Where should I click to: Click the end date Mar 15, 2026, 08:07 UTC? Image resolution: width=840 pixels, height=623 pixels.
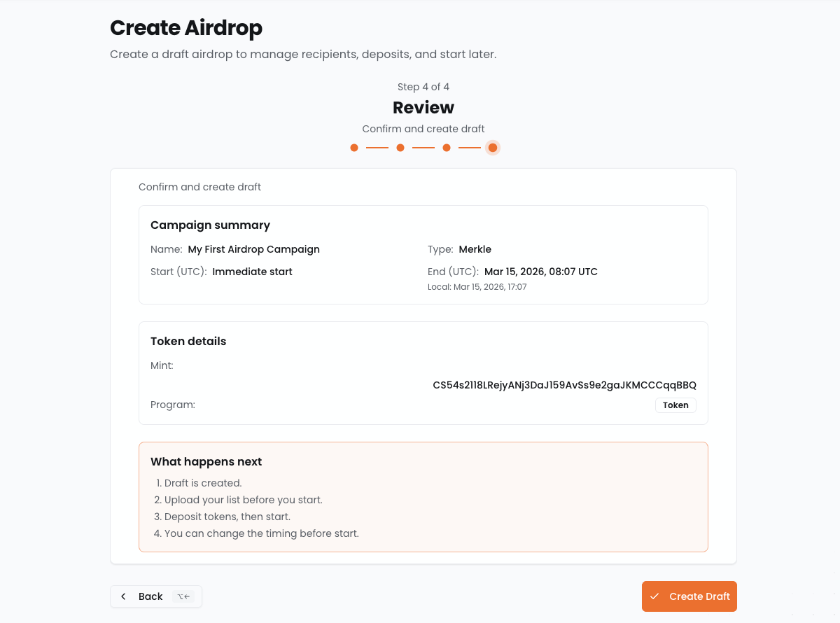coord(540,272)
